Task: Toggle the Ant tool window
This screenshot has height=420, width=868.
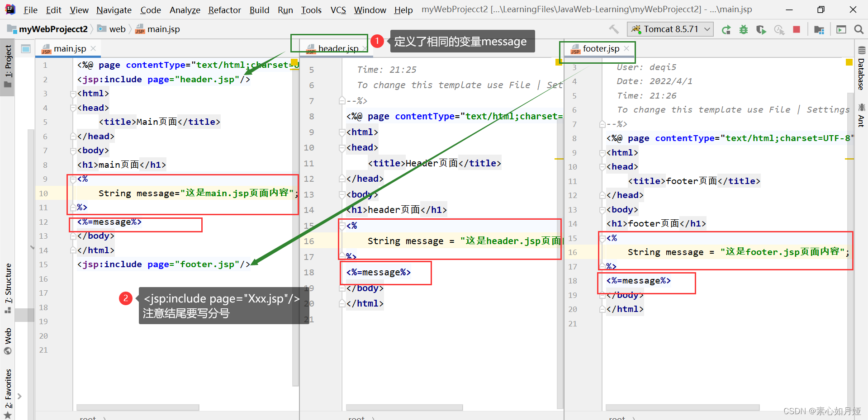Action: [861, 115]
